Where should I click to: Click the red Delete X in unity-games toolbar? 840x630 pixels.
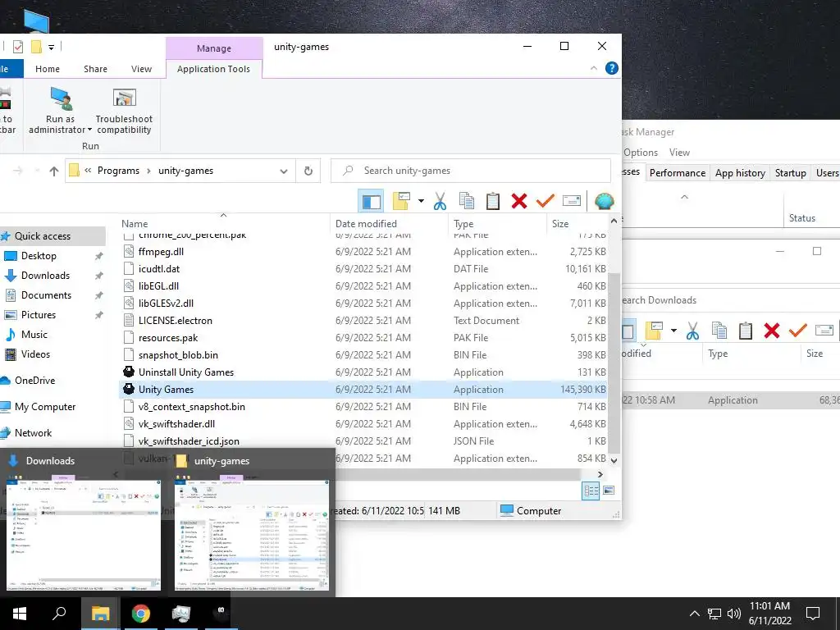point(519,202)
